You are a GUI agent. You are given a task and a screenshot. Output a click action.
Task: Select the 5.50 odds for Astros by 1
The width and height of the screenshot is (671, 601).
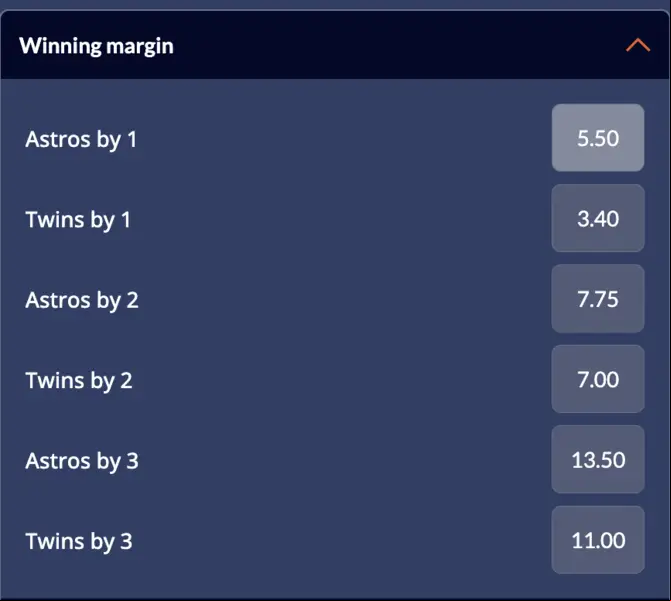tap(598, 138)
